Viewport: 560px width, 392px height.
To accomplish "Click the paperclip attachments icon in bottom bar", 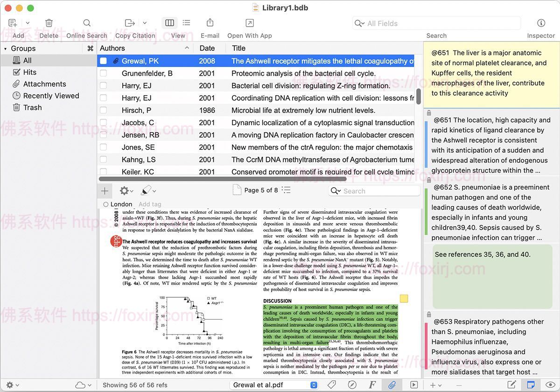I will coord(392,385).
